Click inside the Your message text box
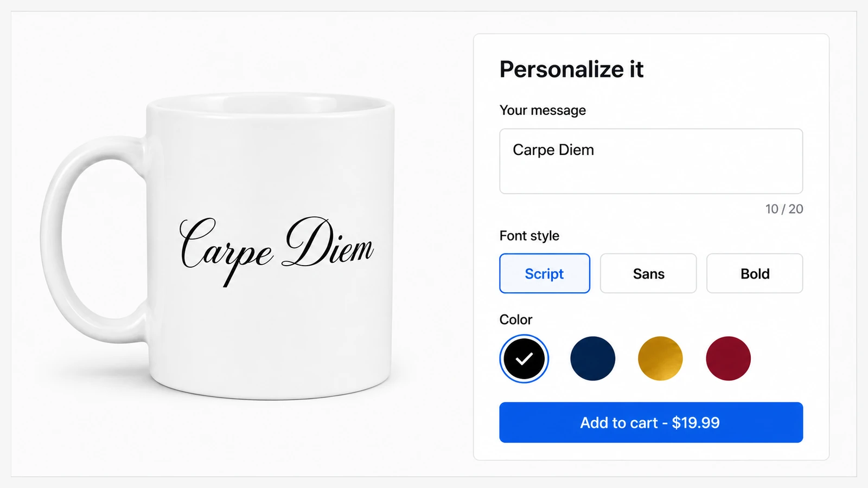The height and width of the screenshot is (488, 868). 651,161
